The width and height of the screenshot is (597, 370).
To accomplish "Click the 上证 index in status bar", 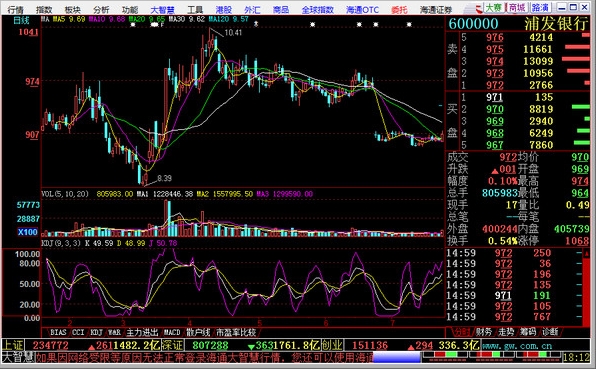I will tap(13, 345).
